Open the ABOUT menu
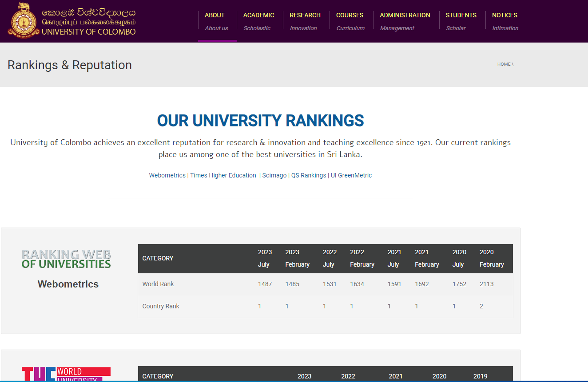588x382 pixels. click(215, 15)
